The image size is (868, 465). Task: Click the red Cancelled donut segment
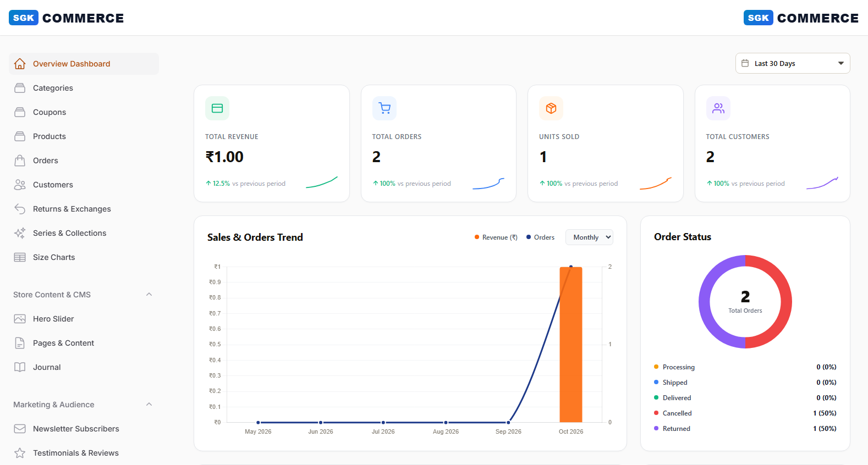[x=786, y=302]
